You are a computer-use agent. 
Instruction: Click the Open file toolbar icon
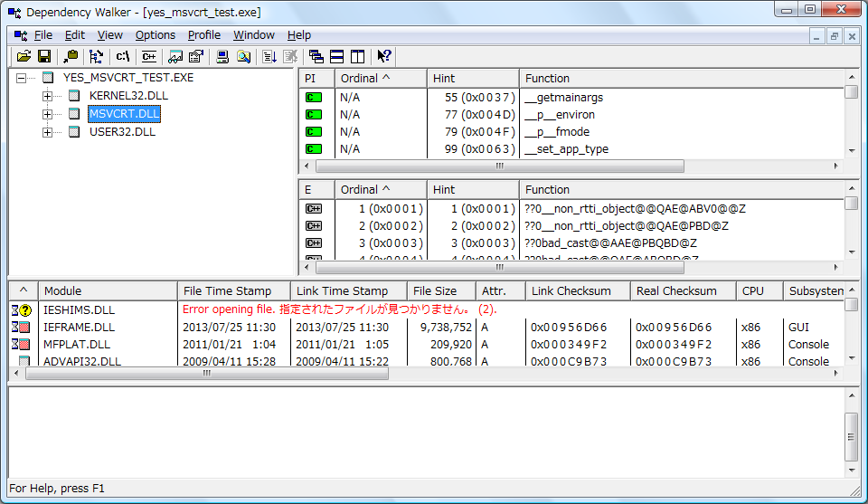click(x=24, y=56)
